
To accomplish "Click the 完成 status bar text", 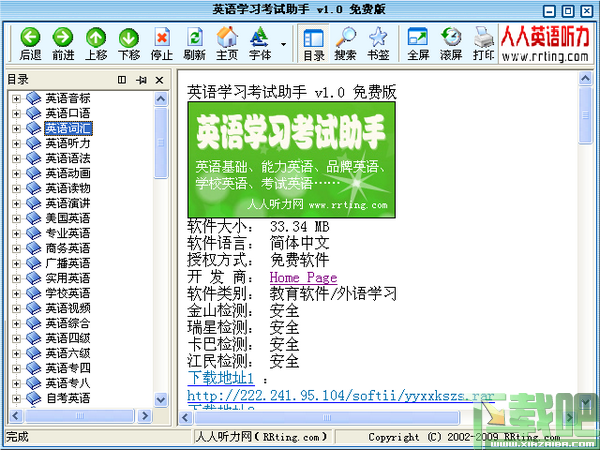I will coord(17,437).
